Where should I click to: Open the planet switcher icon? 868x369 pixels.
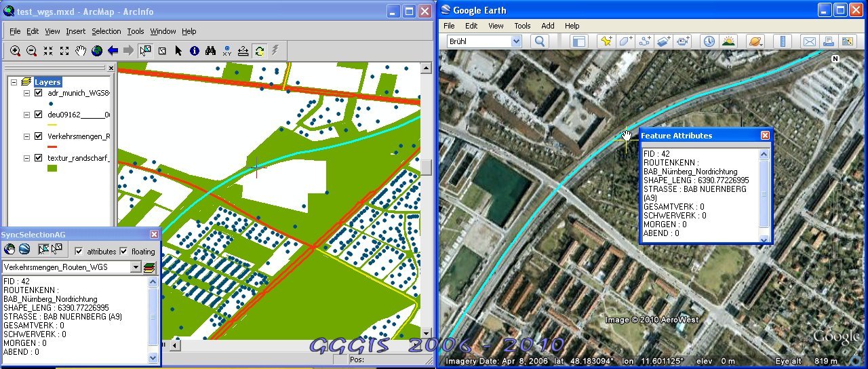click(x=755, y=41)
